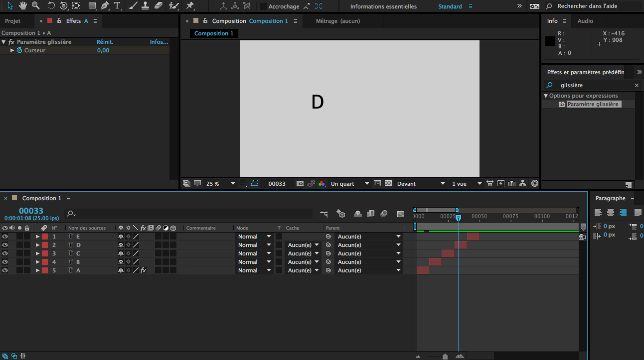Open the 1 vue layout dropdown
Image resolution: width=644 pixels, height=360 pixels.
467,184
